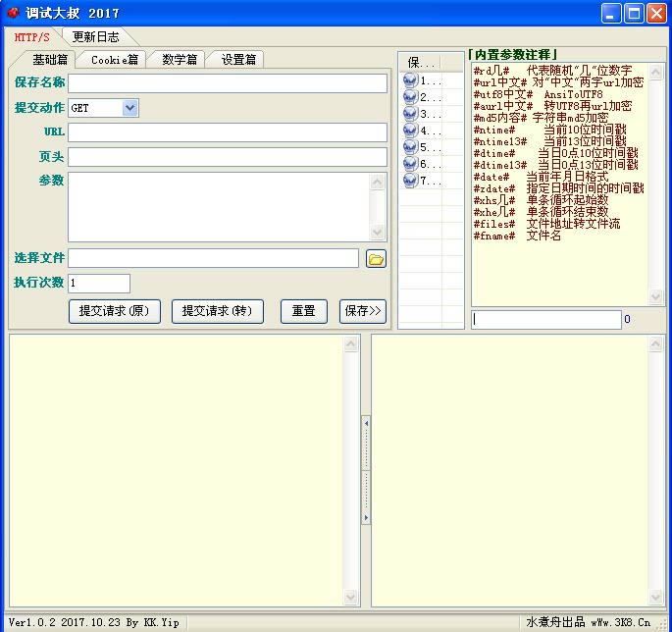Viewport: 672px width, 632px height.
Task: Click splitter's upper collapse-left arrow
Action: [366, 423]
